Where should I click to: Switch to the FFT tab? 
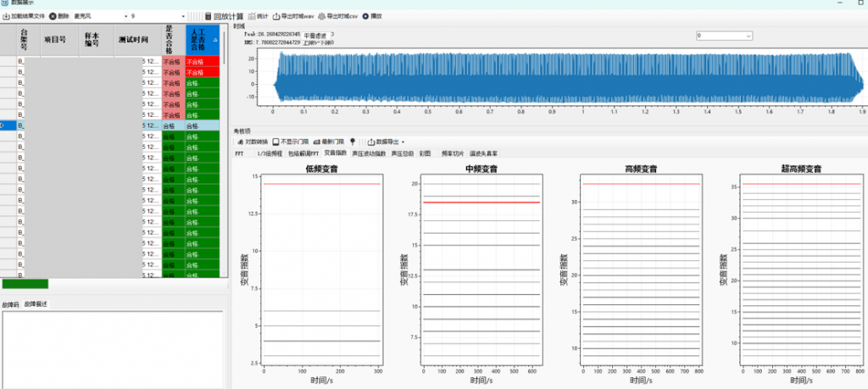[x=239, y=153]
